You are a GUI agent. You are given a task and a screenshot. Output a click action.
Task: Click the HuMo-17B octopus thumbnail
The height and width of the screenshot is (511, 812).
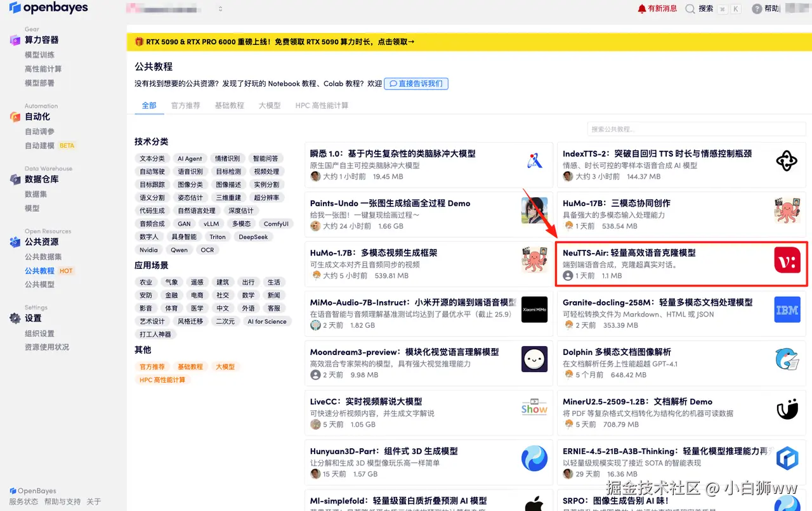coord(787,210)
